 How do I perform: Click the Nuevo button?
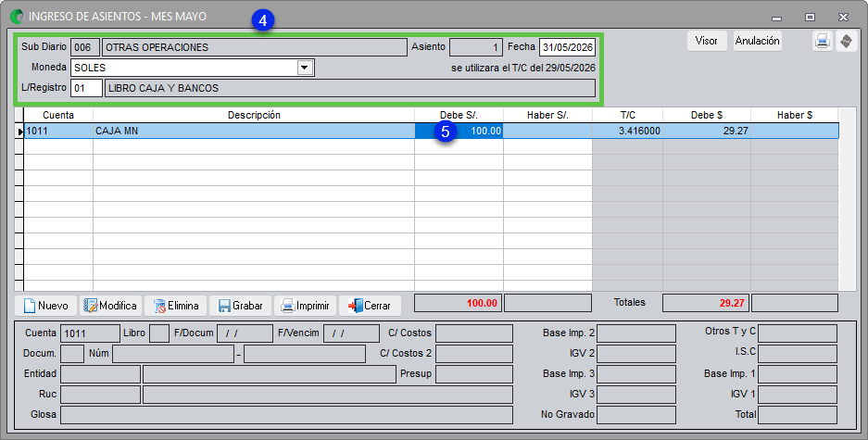46,306
